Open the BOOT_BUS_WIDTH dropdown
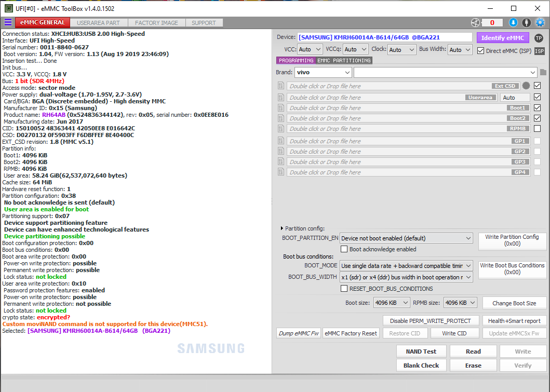 pos(406,277)
